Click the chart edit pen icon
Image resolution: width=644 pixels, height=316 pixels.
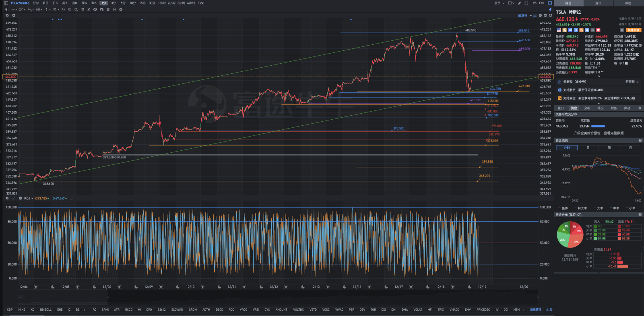click(520, 3)
